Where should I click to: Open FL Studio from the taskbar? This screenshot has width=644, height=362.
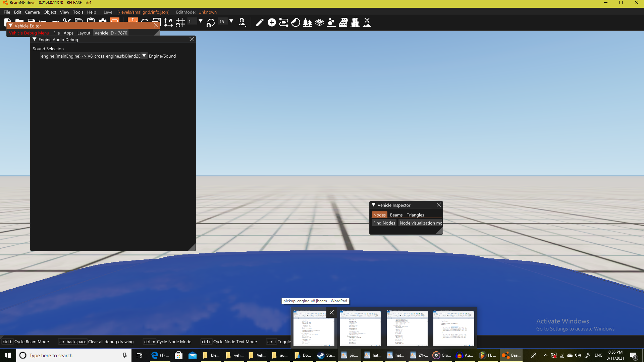tap(488, 355)
